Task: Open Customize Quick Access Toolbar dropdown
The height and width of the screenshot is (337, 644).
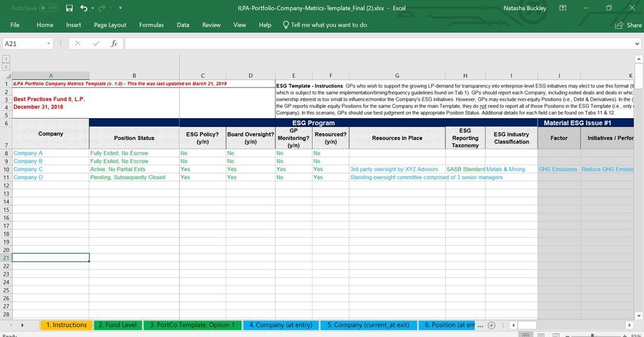Action: click(x=120, y=8)
